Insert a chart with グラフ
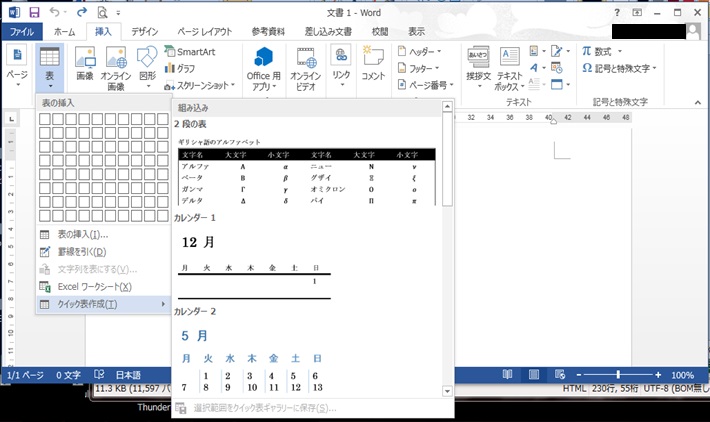 coord(180,68)
